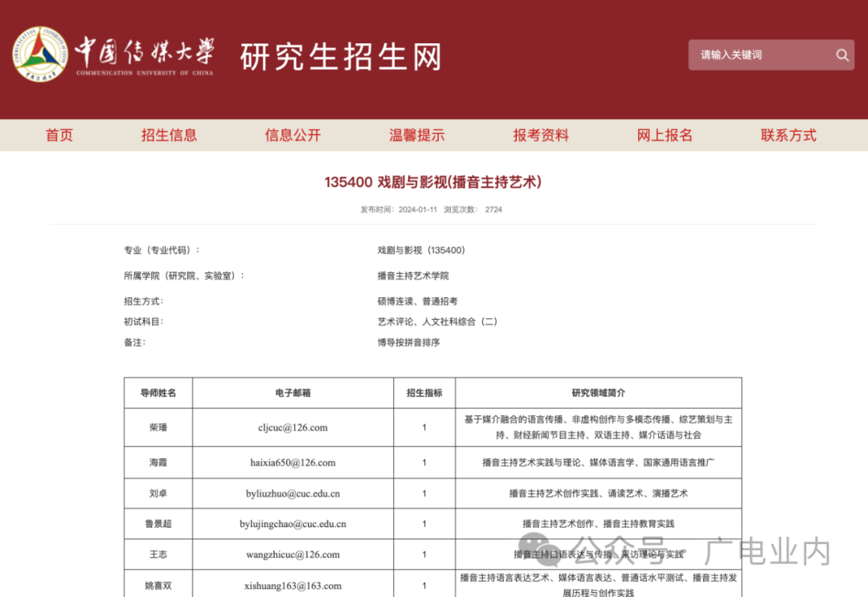Click email link bylujingchao@cuc.edu.cn
Screen dimensions: 868x597
coord(293,523)
